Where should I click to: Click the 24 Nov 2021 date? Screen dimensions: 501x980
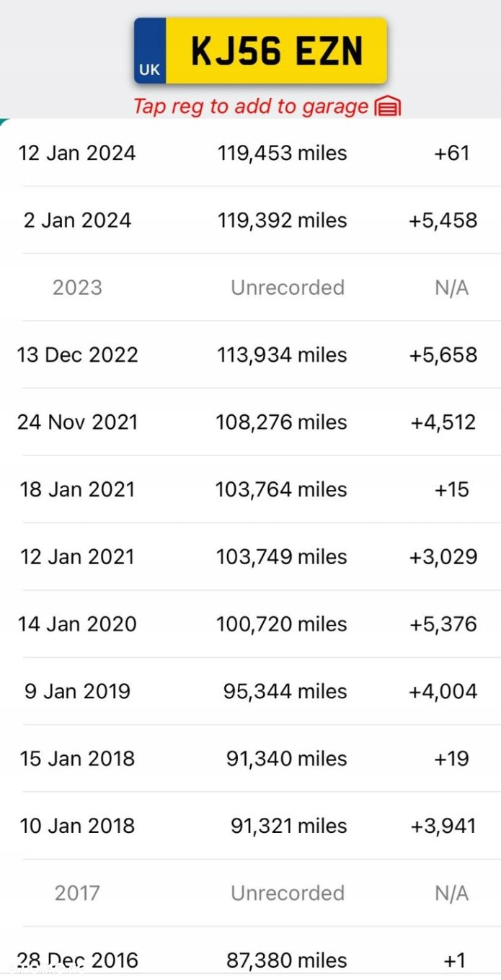[77, 422]
